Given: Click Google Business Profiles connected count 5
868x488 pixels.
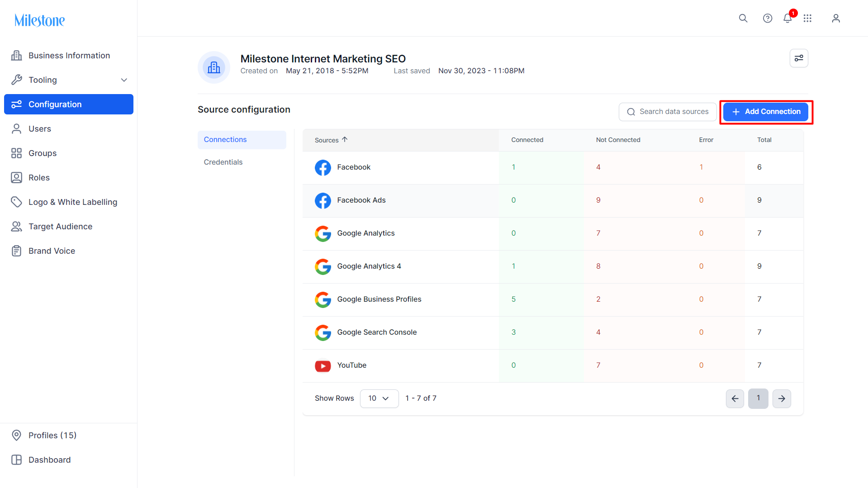Looking at the screenshot, I should tap(513, 299).
